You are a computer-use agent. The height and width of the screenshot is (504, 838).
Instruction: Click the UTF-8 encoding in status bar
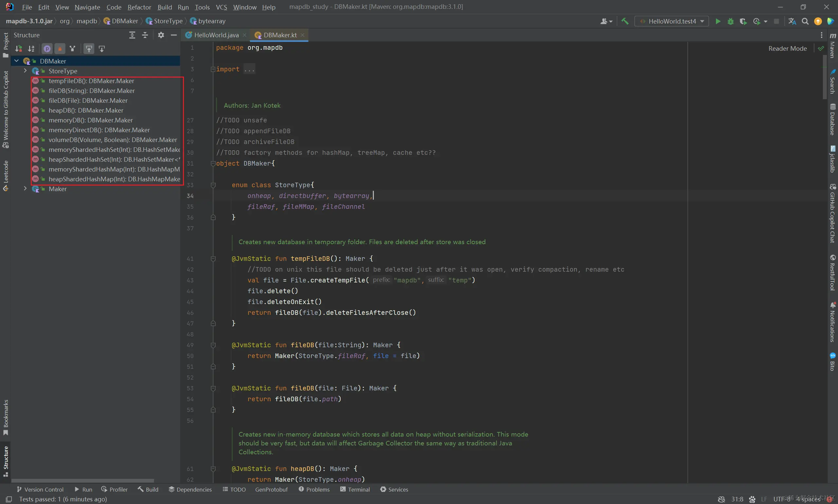782,499
